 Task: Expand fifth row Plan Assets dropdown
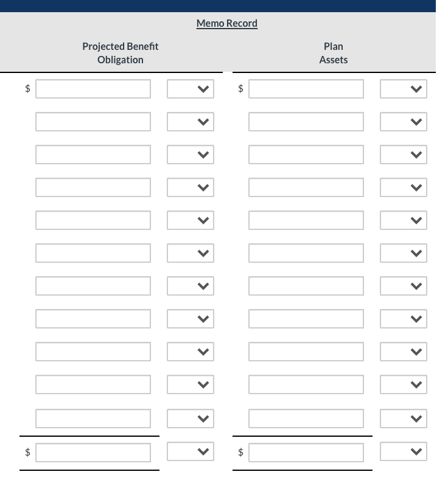404,221
